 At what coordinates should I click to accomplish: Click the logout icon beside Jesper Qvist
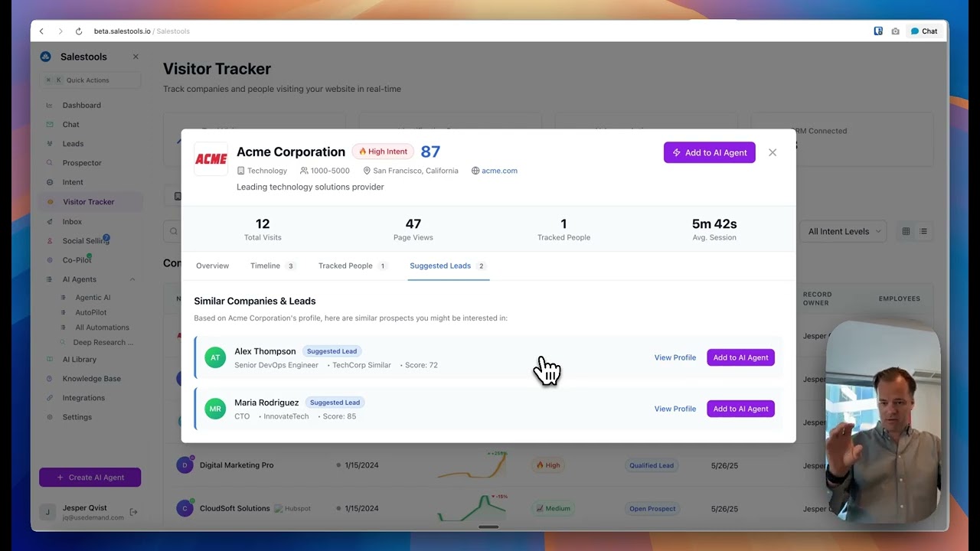[x=134, y=512]
